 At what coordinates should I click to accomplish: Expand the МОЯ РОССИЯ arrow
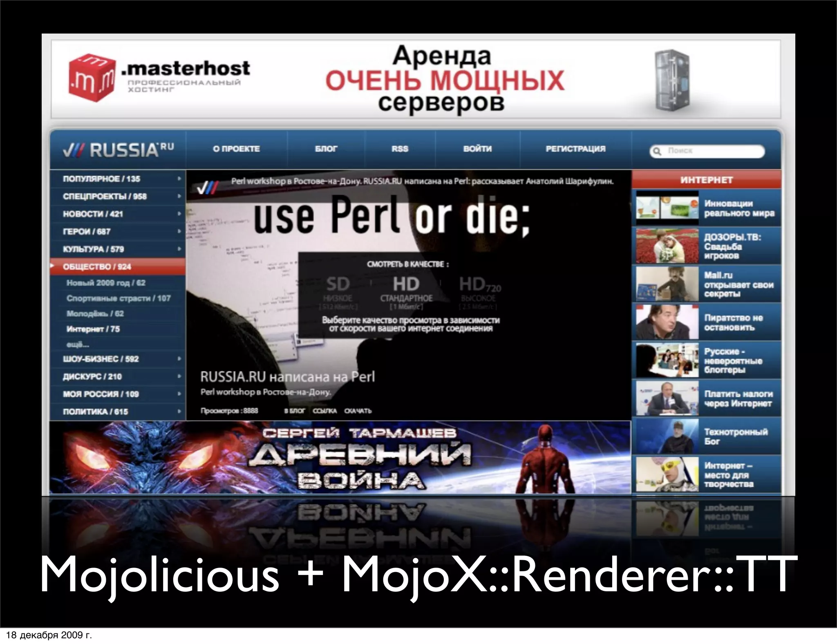click(179, 394)
